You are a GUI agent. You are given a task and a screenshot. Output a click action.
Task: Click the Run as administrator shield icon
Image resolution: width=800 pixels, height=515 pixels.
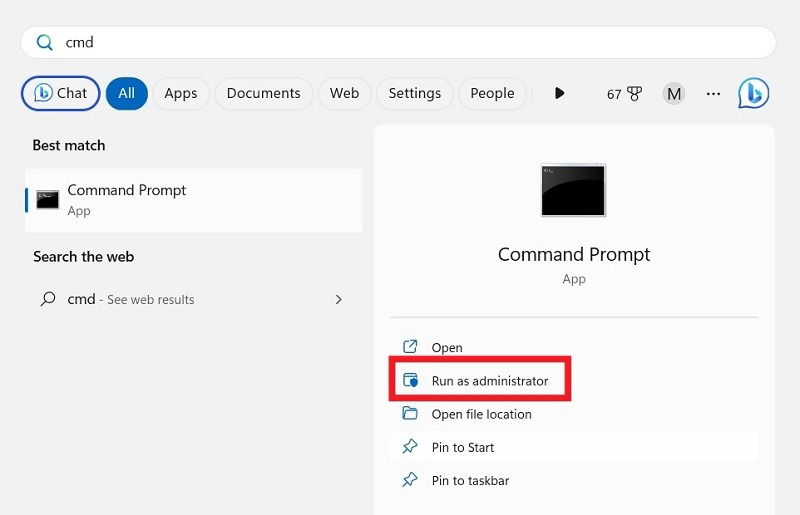410,380
